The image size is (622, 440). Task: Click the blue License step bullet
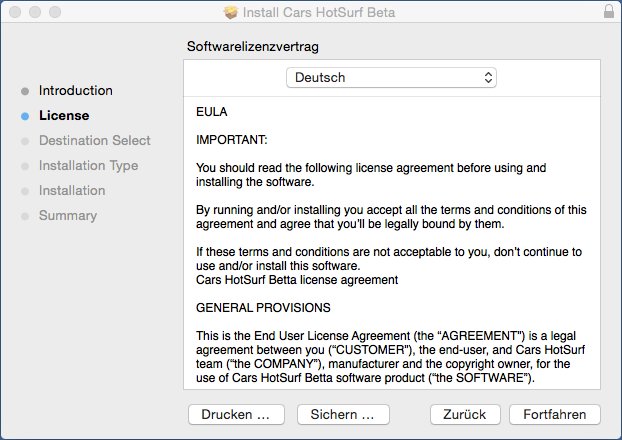click(x=25, y=116)
